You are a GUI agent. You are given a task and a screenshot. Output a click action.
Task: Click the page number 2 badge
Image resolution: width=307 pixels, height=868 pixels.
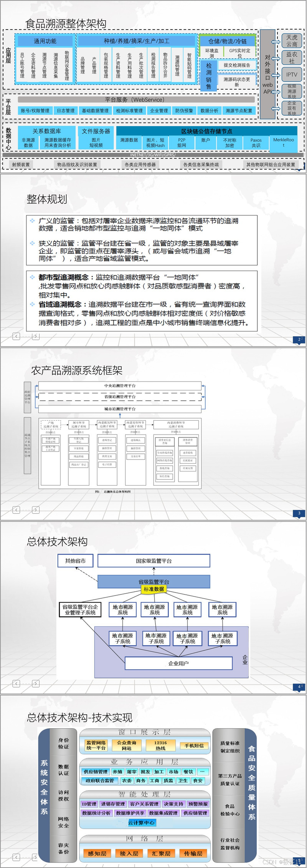pyautogui.click(x=299, y=340)
